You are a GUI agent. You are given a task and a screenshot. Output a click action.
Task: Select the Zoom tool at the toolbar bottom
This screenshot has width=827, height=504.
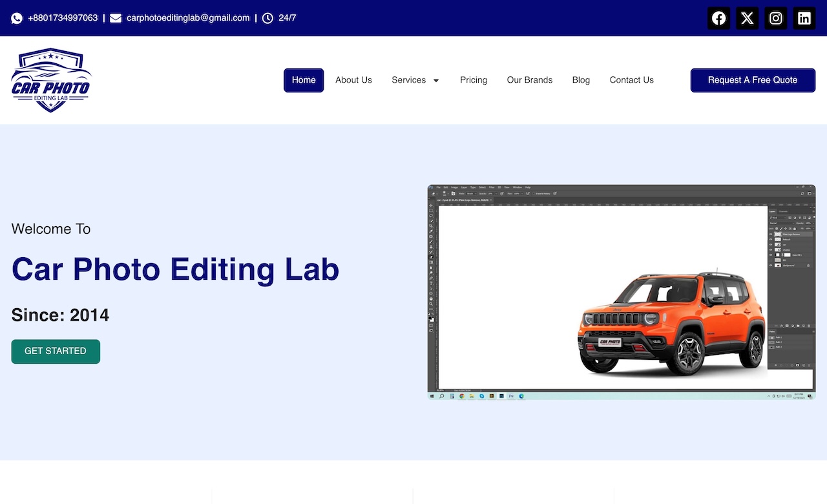(431, 303)
